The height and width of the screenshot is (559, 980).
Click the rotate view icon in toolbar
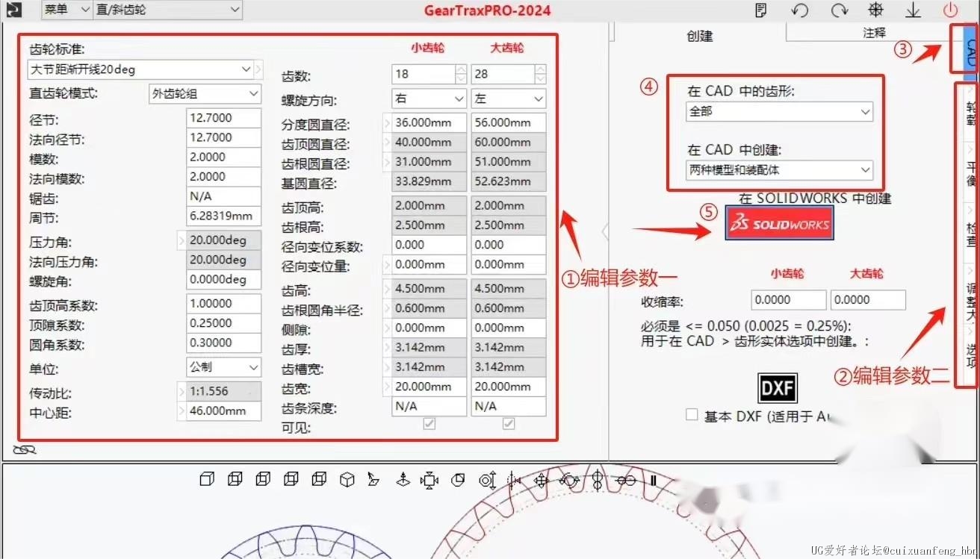click(569, 480)
